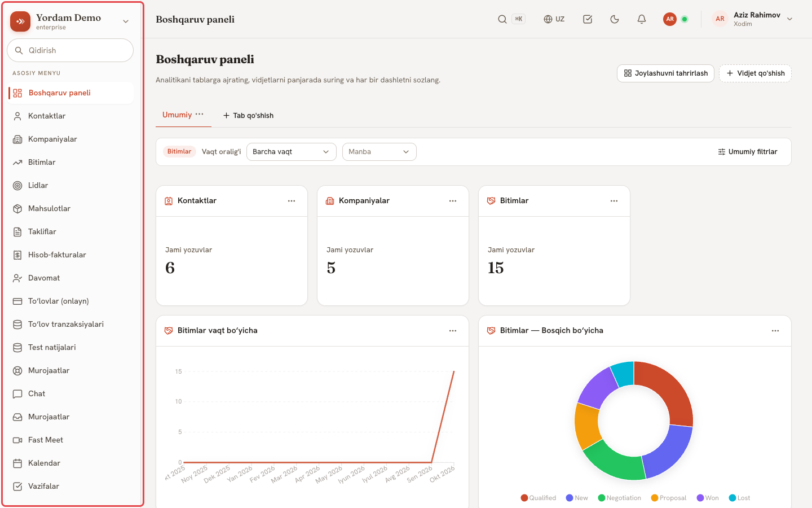Open To'lov tranzaksiyalari in the sidebar
This screenshot has height=508, width=812.
[x=70, y=324]
